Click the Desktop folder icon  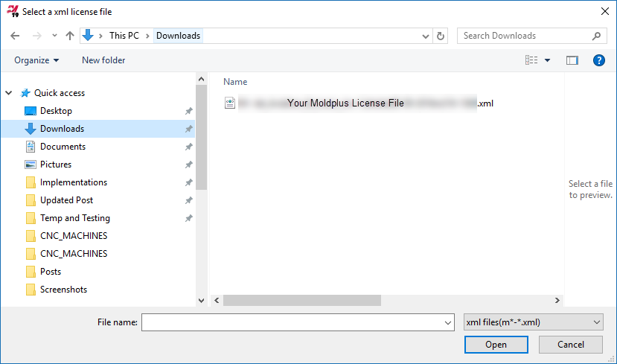(31, 111)
